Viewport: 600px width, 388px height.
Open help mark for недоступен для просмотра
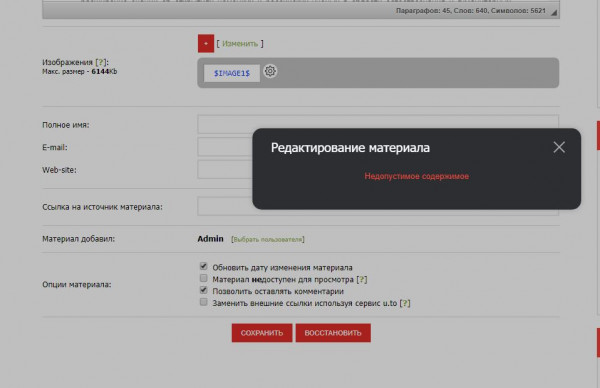[x=362, y=280]
